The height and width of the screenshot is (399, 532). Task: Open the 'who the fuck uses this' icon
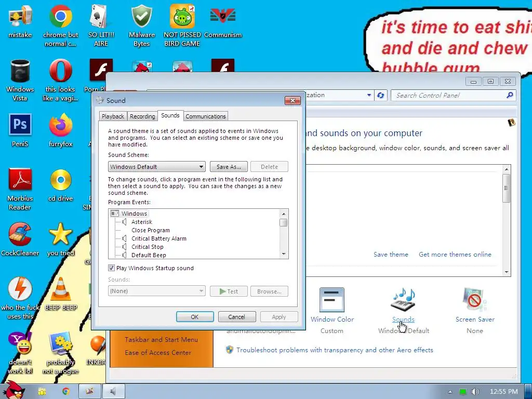click(x=20, y=298)
